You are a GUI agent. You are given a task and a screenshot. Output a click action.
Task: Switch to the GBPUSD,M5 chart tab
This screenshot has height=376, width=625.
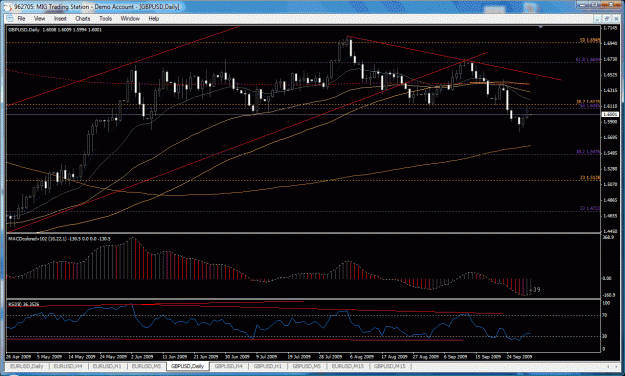pyautogui.click(x=307, y=366)
